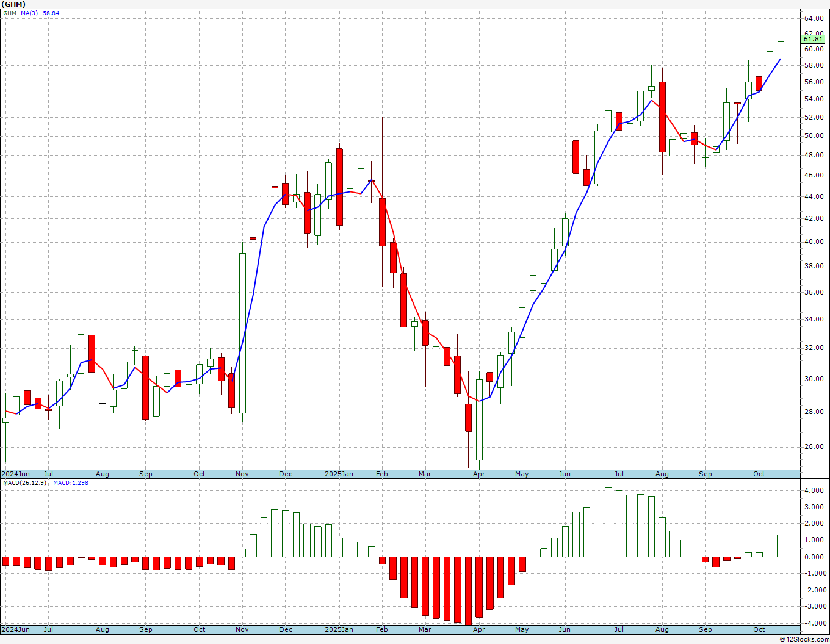Viewport: 830px width, 644px height.
Task: Click Feb on the MACD panel date axis
Action: pyautogui.click(x=382, y=629)
